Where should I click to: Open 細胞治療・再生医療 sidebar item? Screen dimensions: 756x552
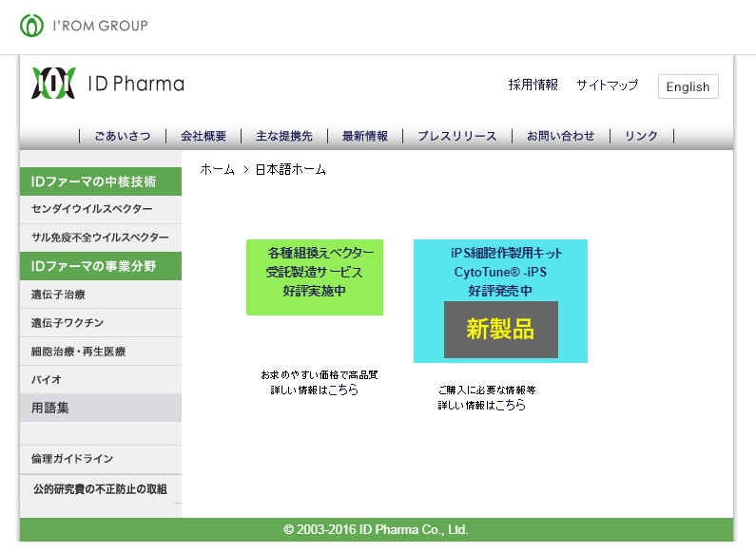101,352
